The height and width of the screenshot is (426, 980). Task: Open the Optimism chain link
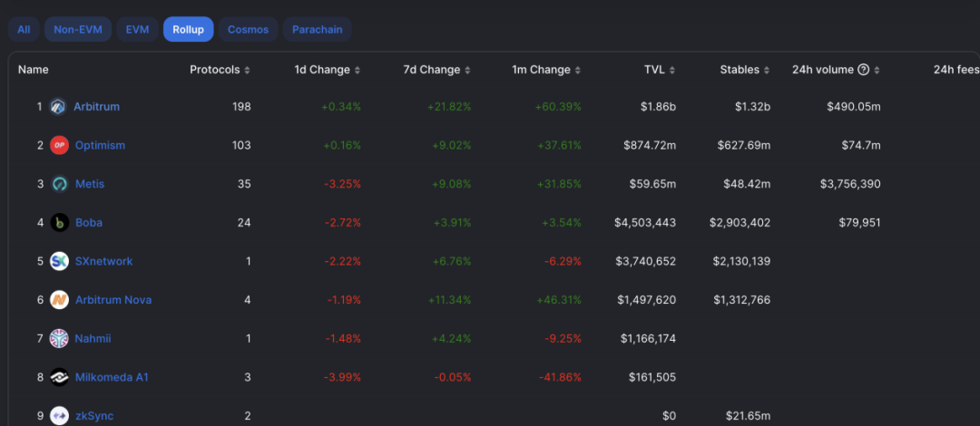[100, 146]
